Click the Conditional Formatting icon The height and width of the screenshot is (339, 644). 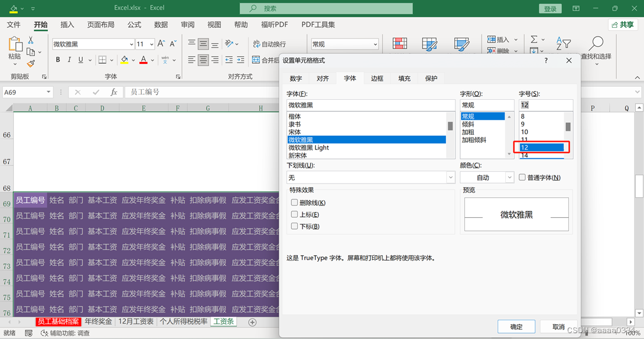tap(399, 44)
